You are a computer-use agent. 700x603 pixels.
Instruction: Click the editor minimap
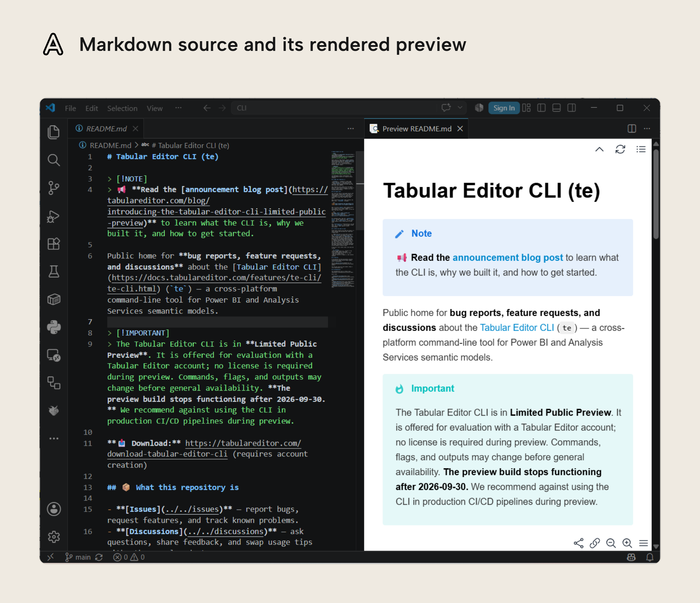343,220
